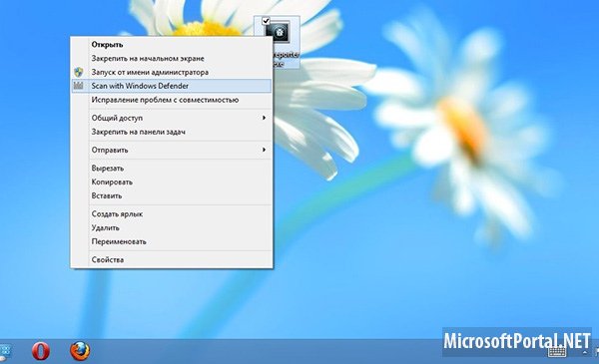Open the on-screen keyboard tray icon
The image size is (599, 364).
(x=557, y=351)
